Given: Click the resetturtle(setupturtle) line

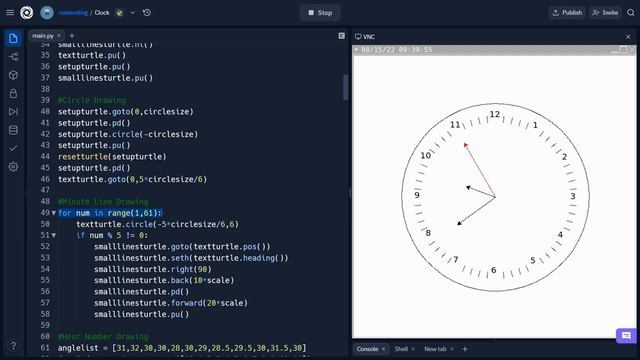Looking at the screenshot, I should coord(112,157).
